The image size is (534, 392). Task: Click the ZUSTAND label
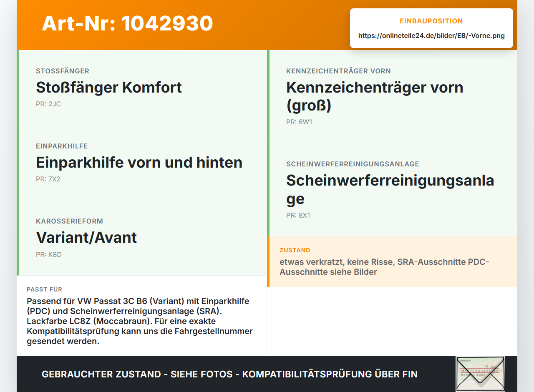point(295,250)
